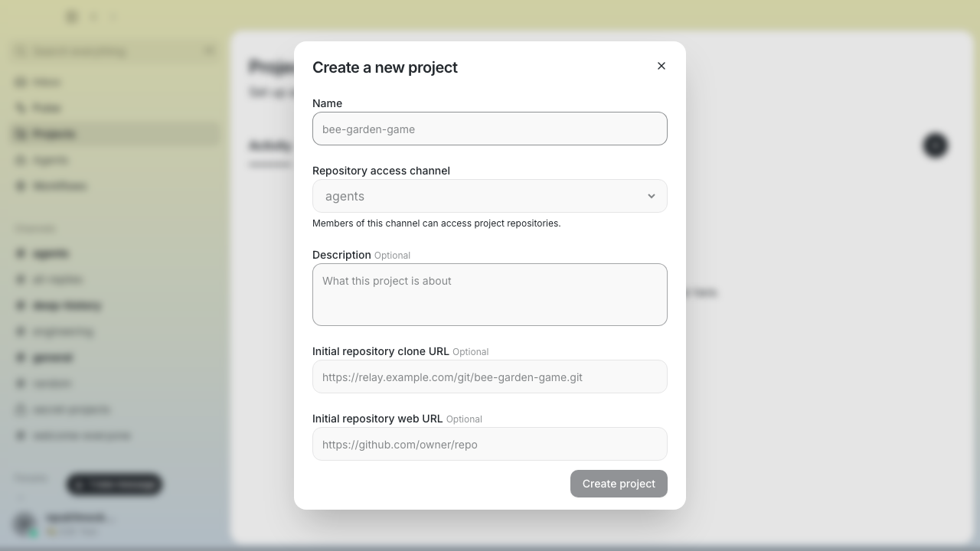Click the Search everything box in sidebar
980x551 pixels.
pyautogui.click(x=115, y=51)
